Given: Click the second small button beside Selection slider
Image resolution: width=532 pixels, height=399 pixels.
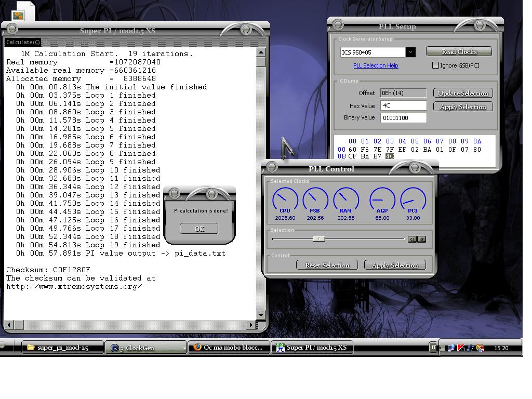Looking at the screenshot, I should pyautogui.click(x=421, y=239).
